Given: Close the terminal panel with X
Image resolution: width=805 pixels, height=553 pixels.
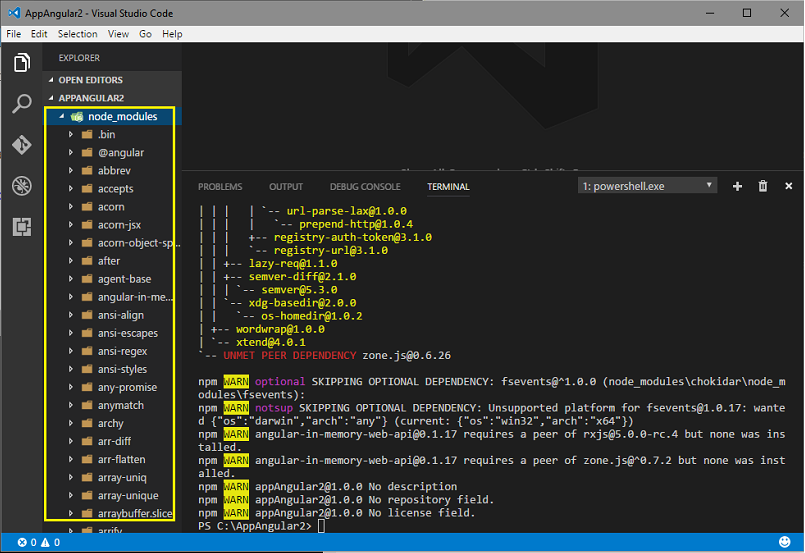Looking at the screenshot, I should (x=789, y=186).
